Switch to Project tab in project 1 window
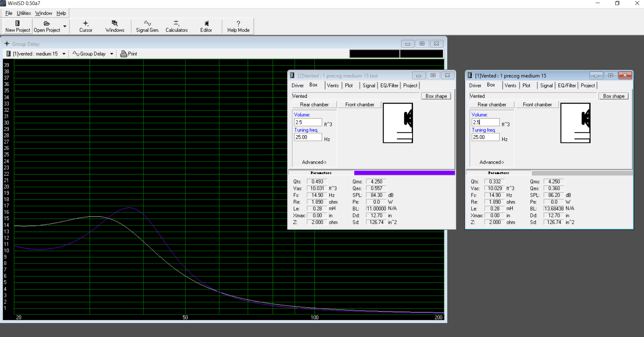644x337 pixels. (588, 85)
